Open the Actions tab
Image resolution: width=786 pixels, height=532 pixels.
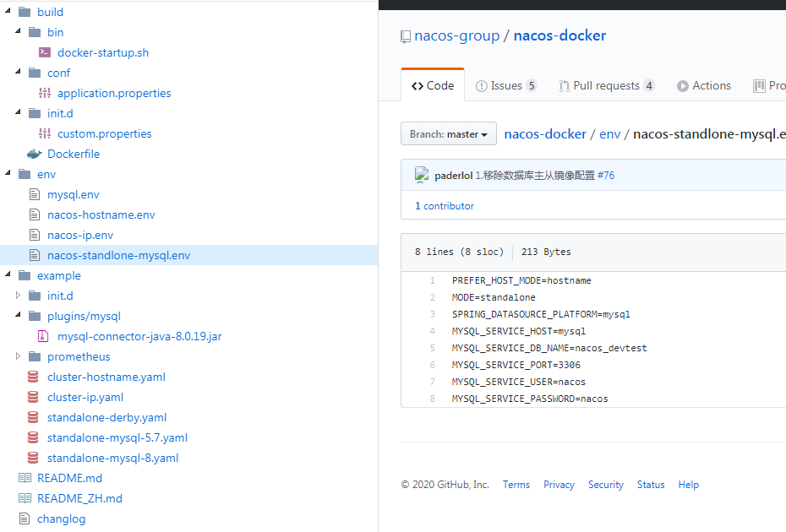coord(704,85)
